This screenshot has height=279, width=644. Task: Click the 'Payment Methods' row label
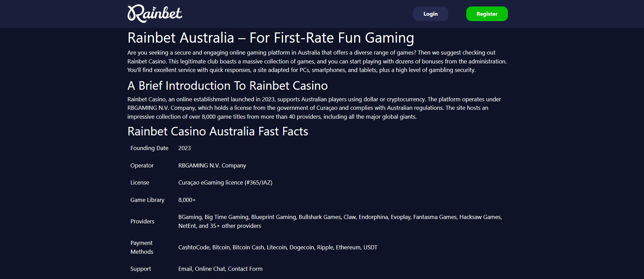click(142, 247)
